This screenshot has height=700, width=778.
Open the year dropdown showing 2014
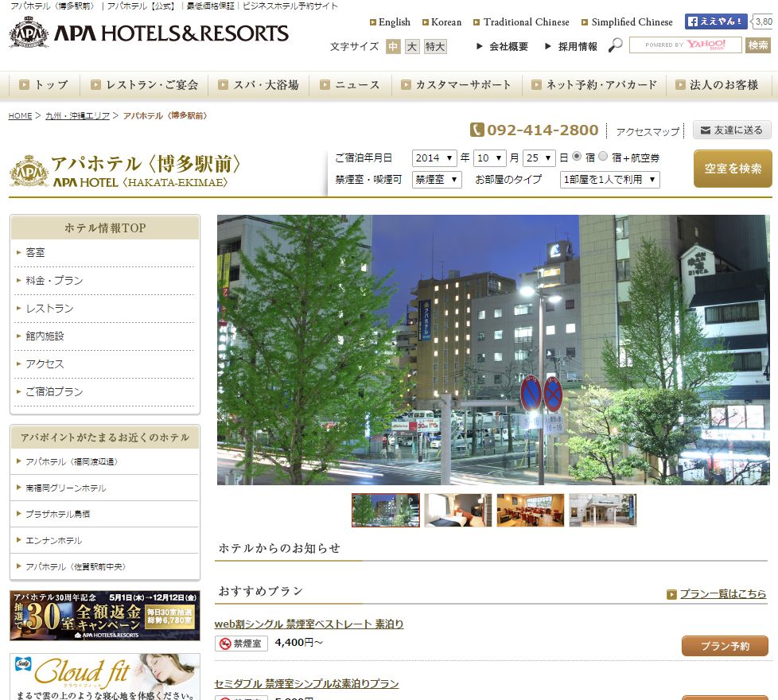click(x=434, y=158)
